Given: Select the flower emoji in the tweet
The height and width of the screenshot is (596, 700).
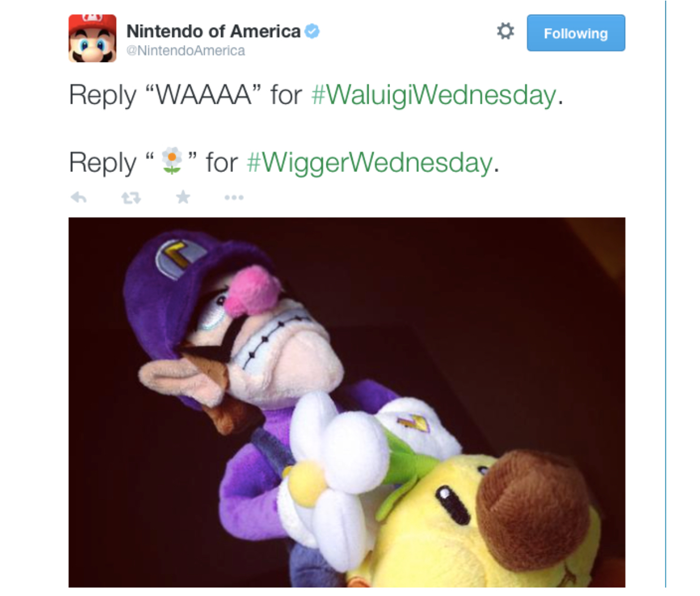Looking at the screenshot, I should tap(172, 161).
